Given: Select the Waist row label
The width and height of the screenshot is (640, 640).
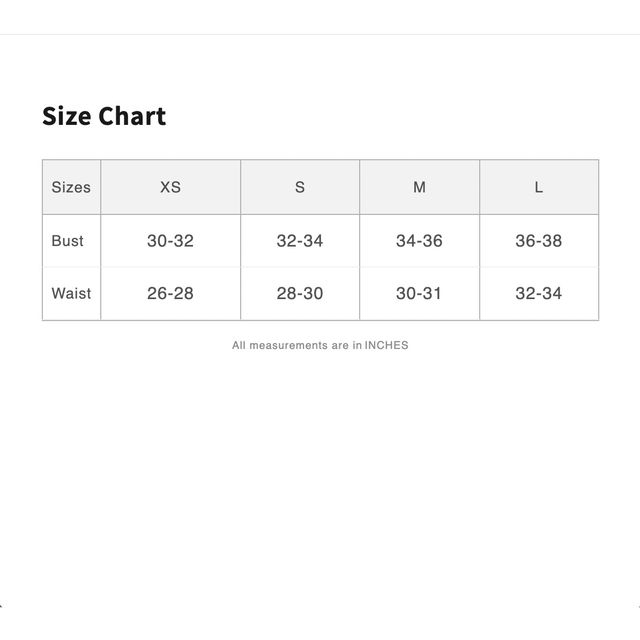Looking at the screenshot, I should pyautogui.click(x=71, y=293).
